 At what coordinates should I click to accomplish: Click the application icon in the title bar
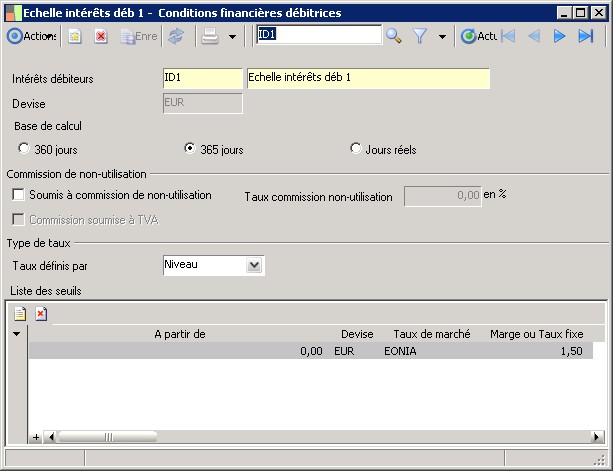[14, 13]
